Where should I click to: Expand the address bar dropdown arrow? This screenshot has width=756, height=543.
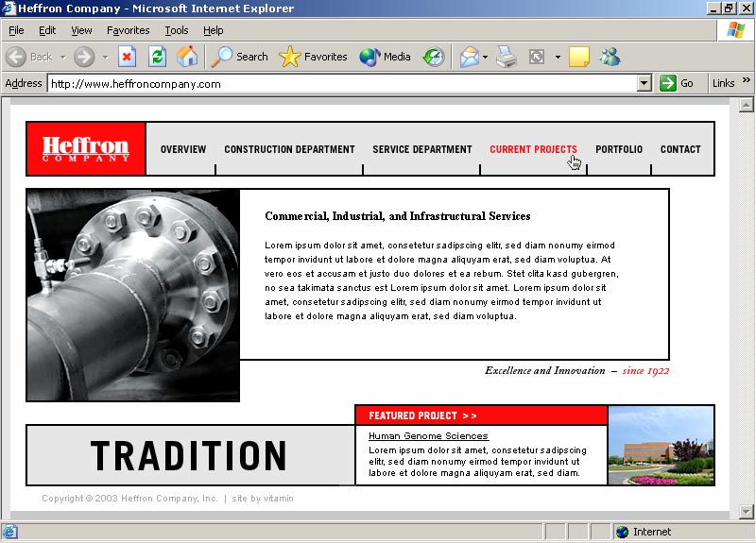pos(644,83)
